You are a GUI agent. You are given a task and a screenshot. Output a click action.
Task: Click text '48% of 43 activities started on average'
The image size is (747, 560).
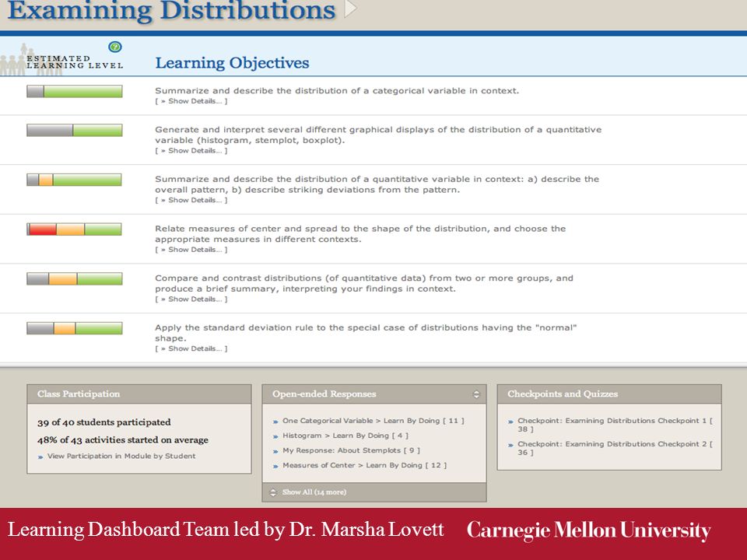[122, 440]
